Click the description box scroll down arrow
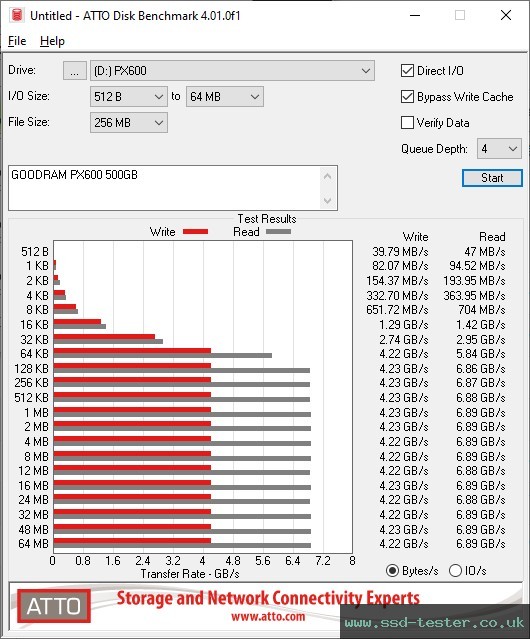The height and width of the screenshot is (639, 530). click(328, 200)
